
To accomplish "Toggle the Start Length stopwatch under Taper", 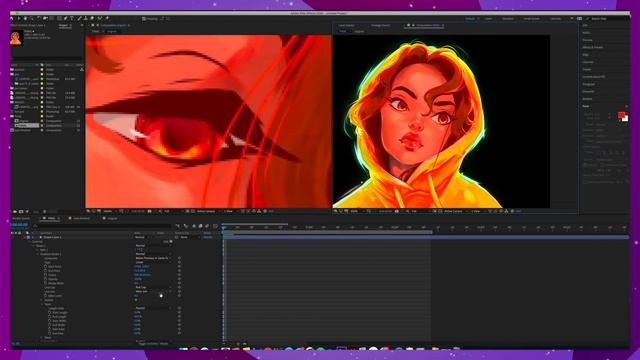I will click(49, 313).
